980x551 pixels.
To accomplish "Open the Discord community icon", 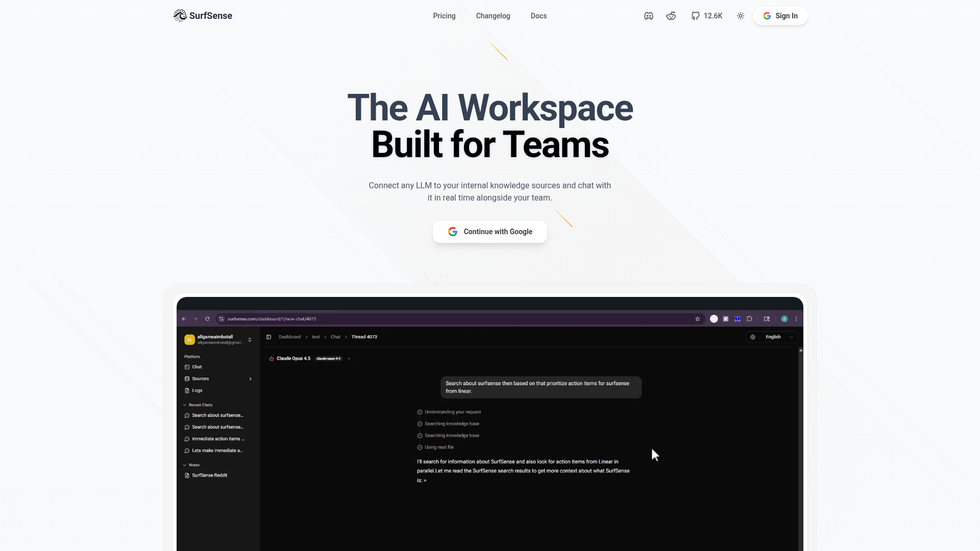I will pos(649,16).
